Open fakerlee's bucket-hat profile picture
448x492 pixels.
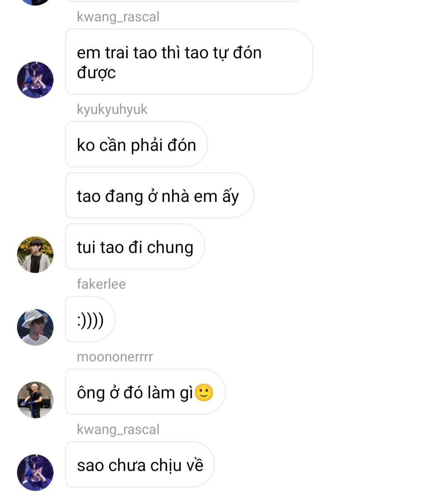pos(35,327)
